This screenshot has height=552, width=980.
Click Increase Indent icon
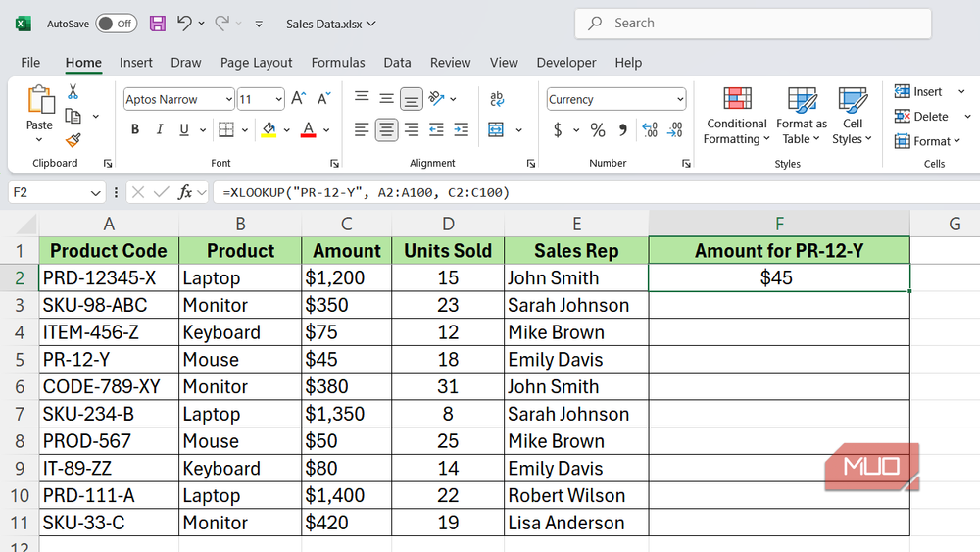coord(462,129)
